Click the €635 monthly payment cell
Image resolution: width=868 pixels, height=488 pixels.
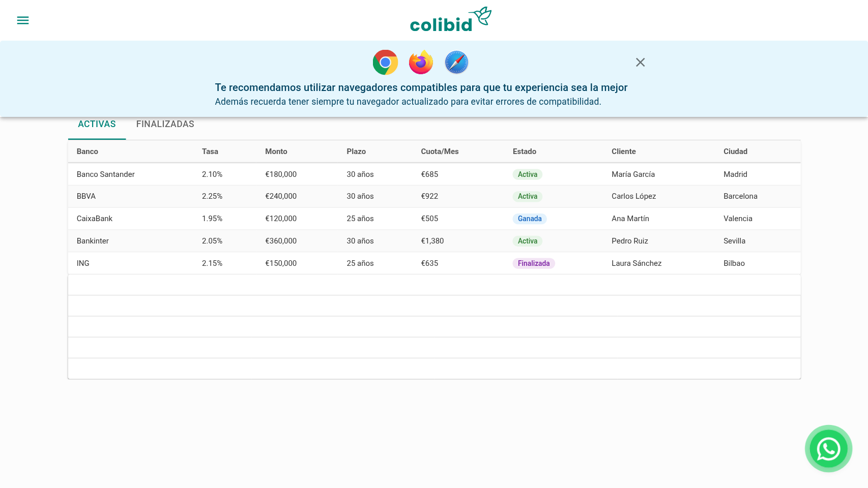[x=429, y=263]
